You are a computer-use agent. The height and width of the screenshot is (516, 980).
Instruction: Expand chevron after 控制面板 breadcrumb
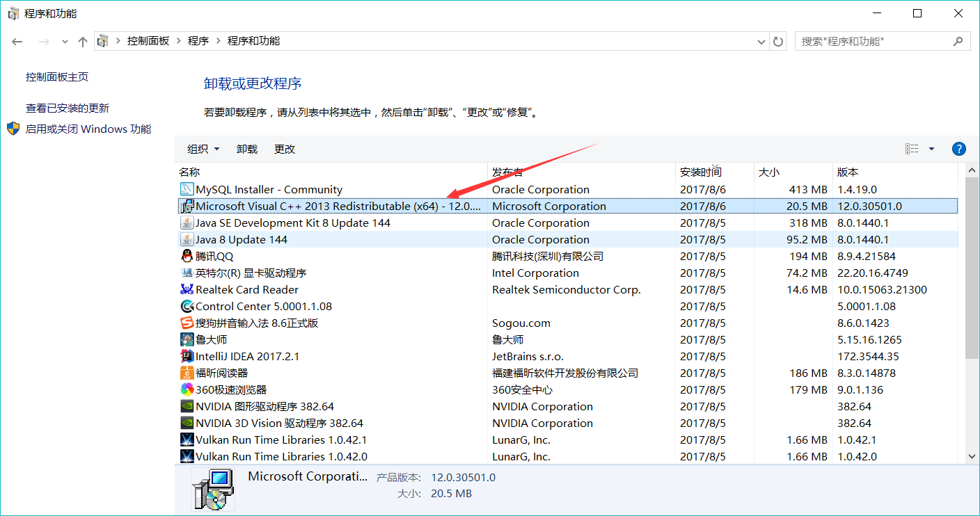point(178,41)
